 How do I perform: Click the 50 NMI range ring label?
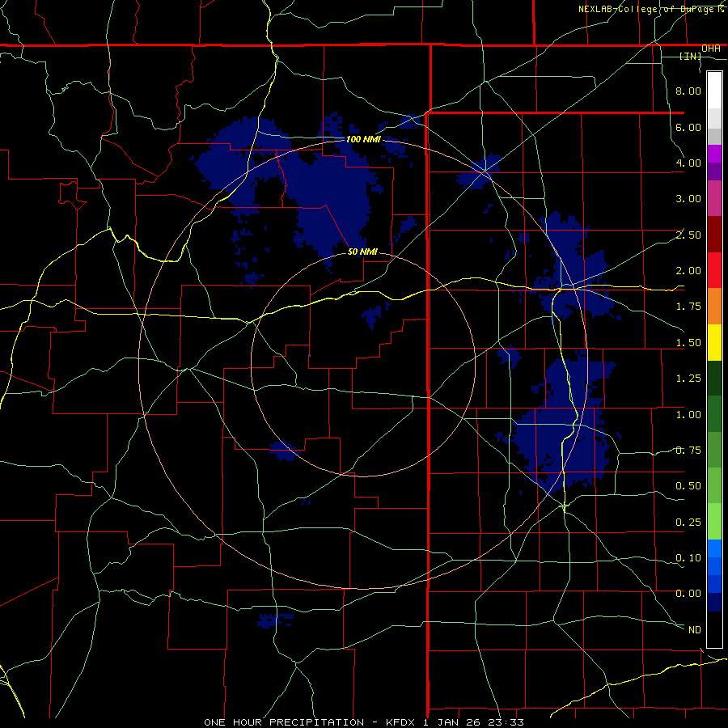click(362, 252)
